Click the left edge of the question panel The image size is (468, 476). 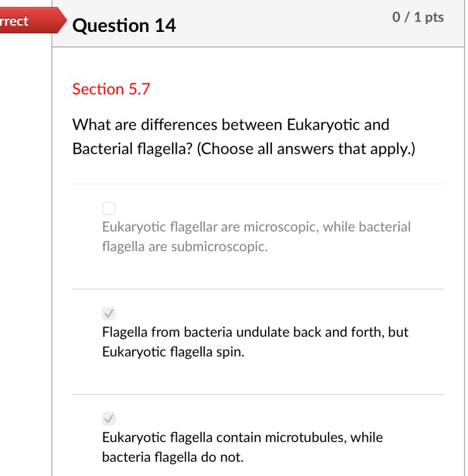tap(53, 239)
